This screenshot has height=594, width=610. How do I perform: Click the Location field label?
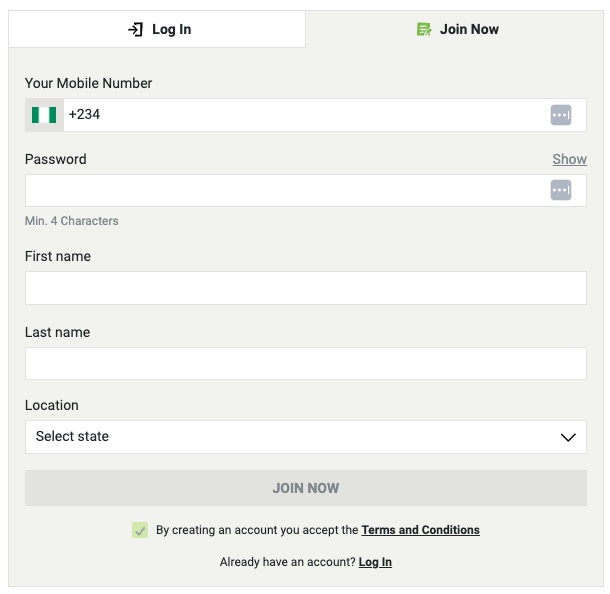(52, 405)
